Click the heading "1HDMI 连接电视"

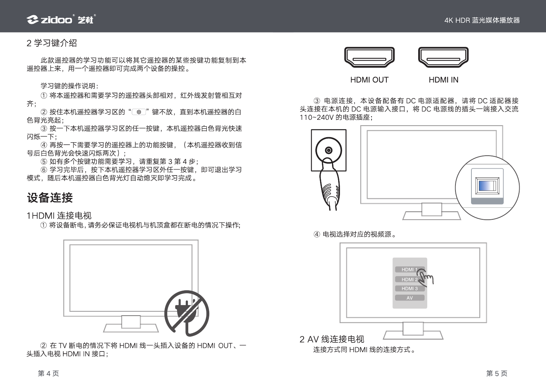[59, 216]
